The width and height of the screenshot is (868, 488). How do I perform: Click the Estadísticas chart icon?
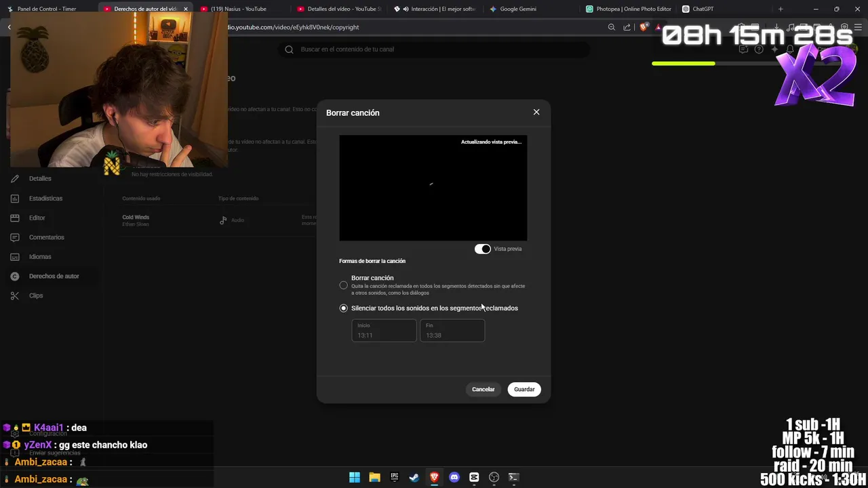pos(15,199)
